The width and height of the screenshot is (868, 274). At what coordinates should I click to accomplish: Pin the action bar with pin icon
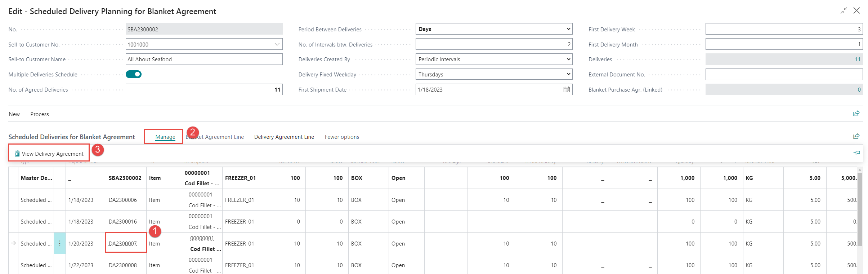(856, 153)
